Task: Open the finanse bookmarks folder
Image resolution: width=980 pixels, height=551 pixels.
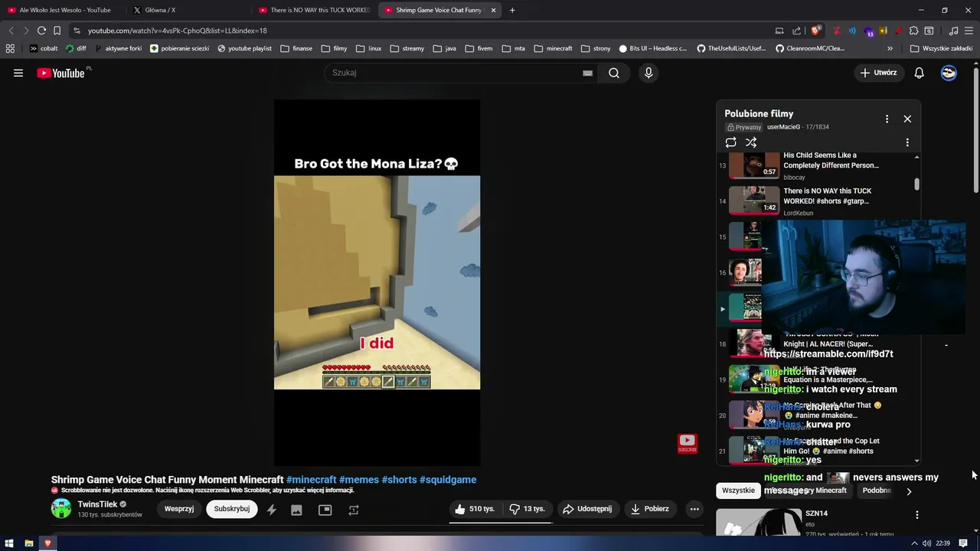Action: click(x=296, y=48)
